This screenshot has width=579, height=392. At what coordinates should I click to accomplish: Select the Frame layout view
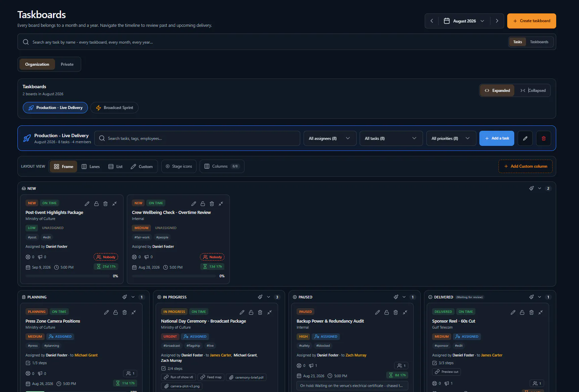coord(63,167)
